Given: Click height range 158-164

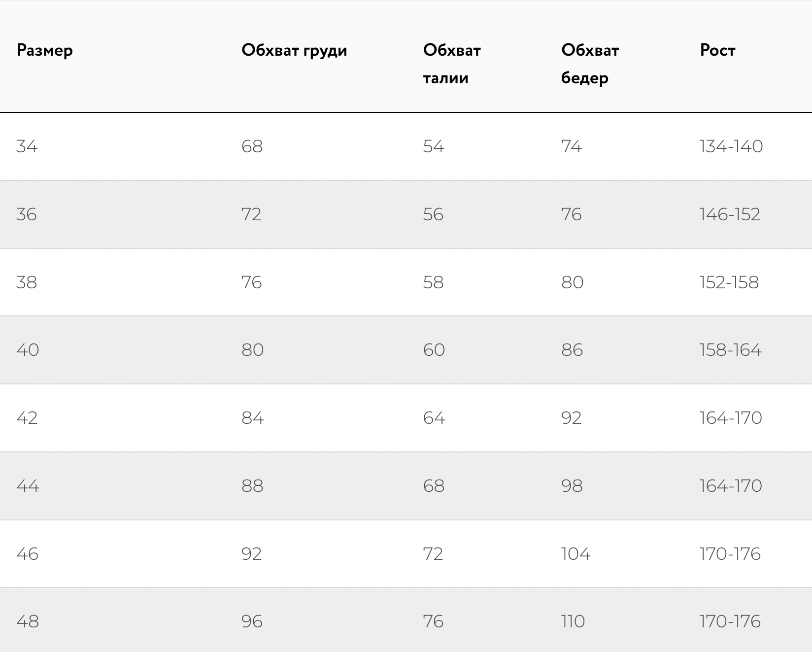Looking at the screenshot, I should click(x=730, y=350).
